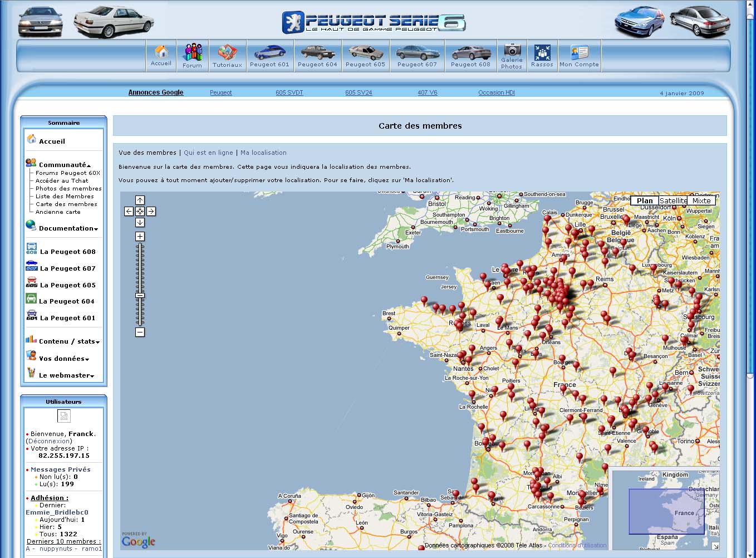Screen dimensions: 756x558
Task: Zoom out the map with minus button
Action: pyautogui.click(x=140, y=332)
